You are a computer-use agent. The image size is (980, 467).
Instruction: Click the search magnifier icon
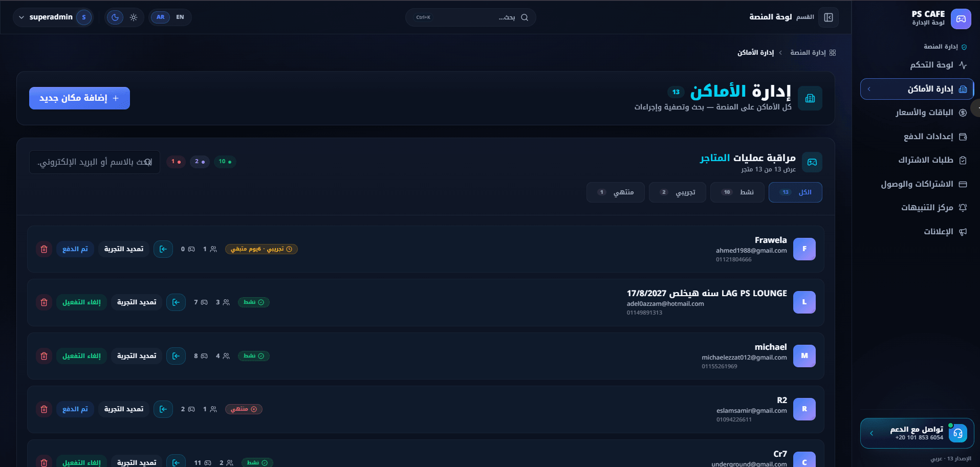click(525, 17)
